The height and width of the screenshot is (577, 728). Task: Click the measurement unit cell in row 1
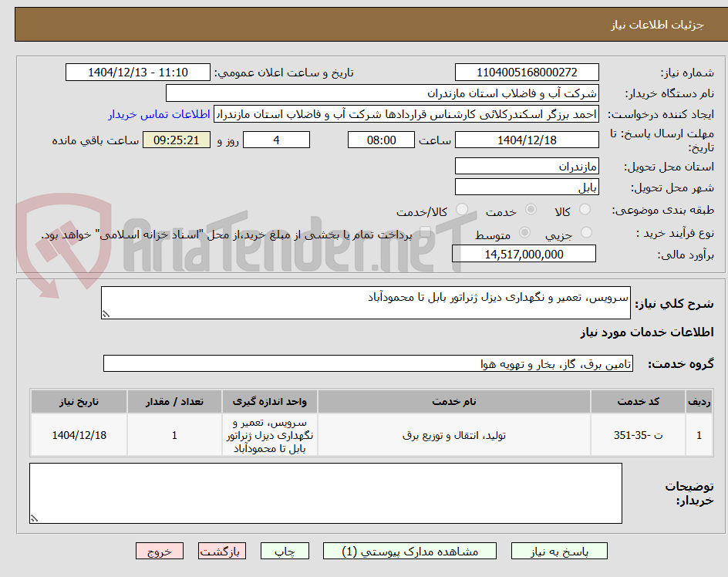pyautogui.click(x=270, y=435)
